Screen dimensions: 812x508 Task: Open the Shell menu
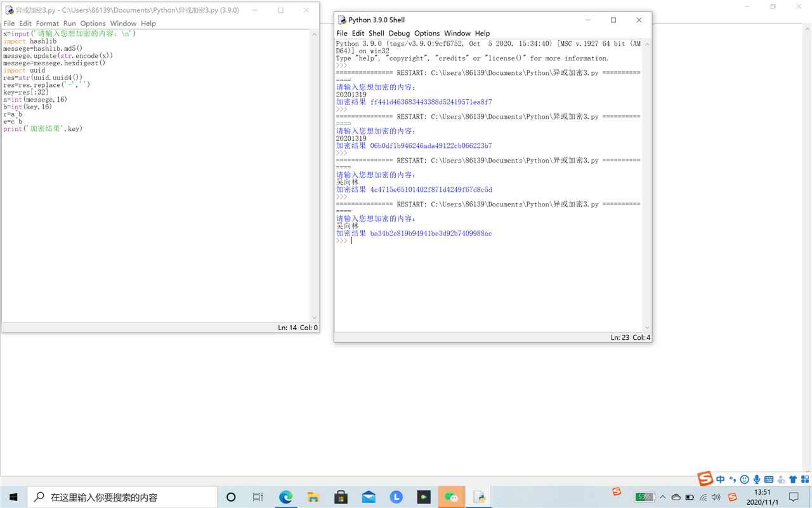pos(376,33)
